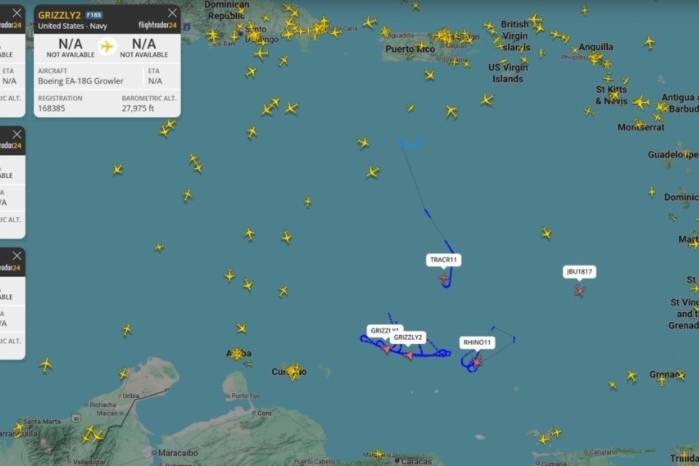Select the GRIZZLY2 callsign title in panel
The width and height of the screenshot is (699, 466).
[x=59, y=15]
